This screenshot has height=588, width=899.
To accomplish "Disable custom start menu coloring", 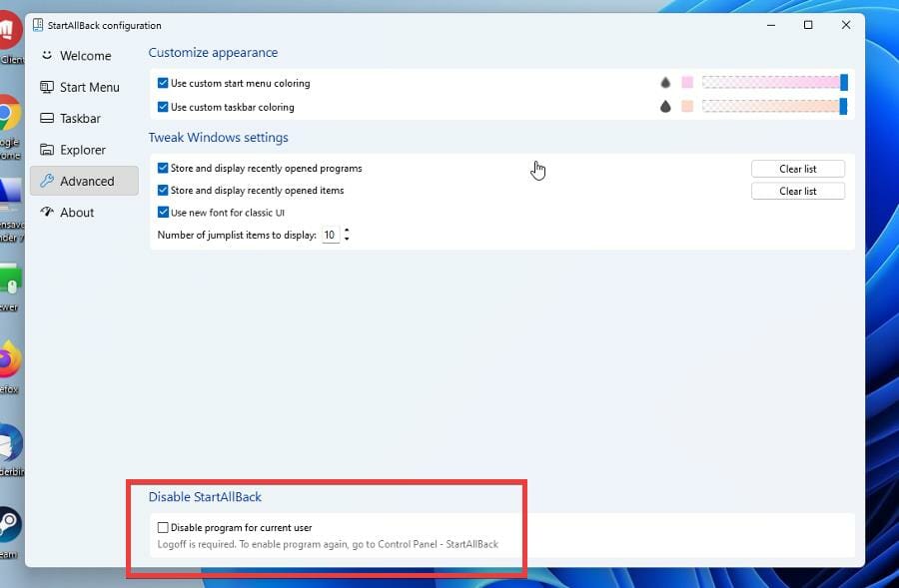I will coord(162,83).
